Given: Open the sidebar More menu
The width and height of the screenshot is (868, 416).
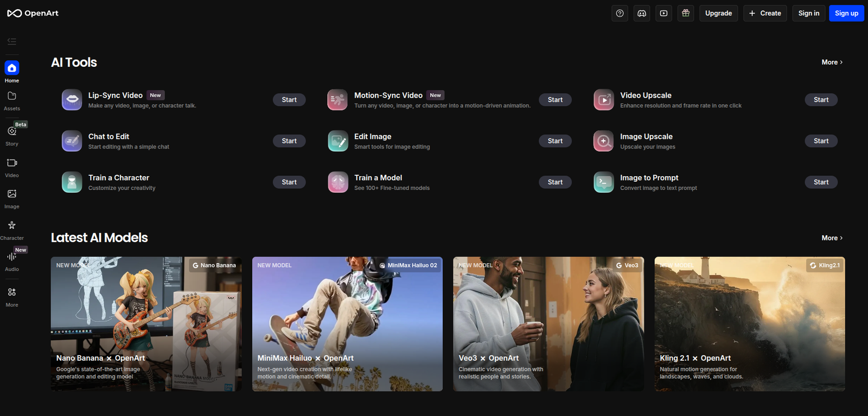Looking at the screenshot, I should (x=12, y=297).
